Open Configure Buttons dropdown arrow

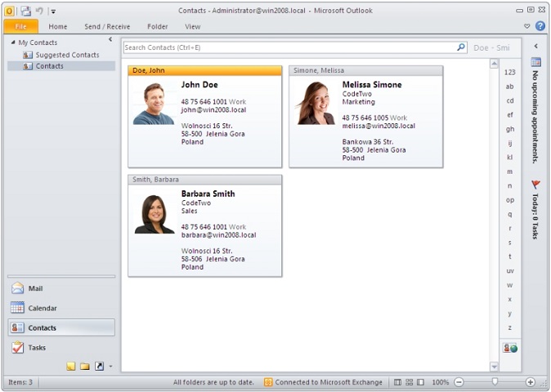coord(110,367)
